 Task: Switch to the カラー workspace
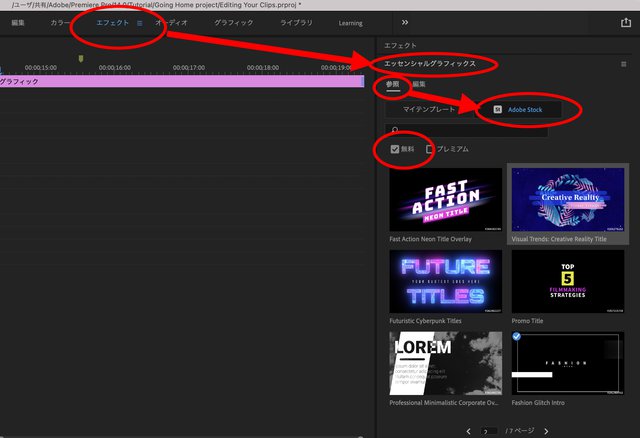click(x=60, y=23)
